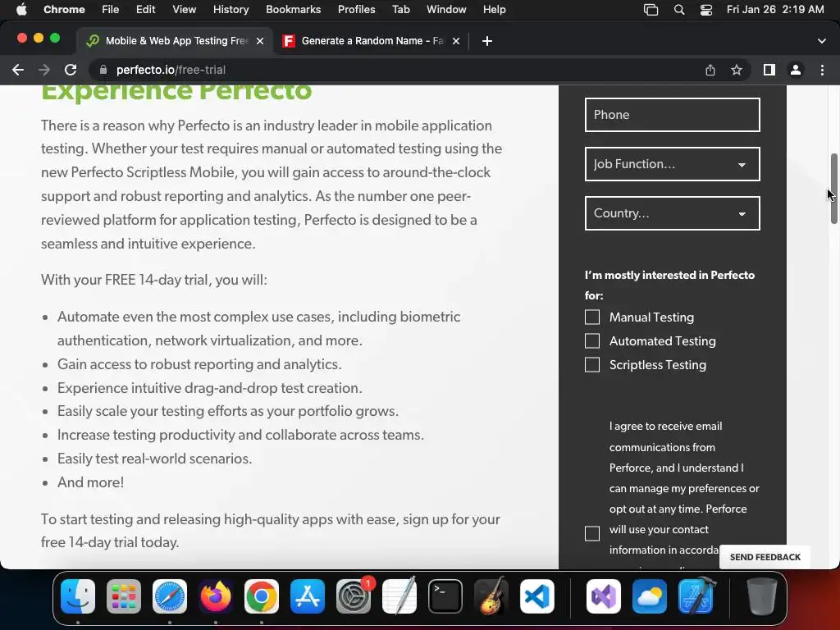840x630 pixels.
Task: Open the Chrome profile avatar
Action: coord(796,71)
